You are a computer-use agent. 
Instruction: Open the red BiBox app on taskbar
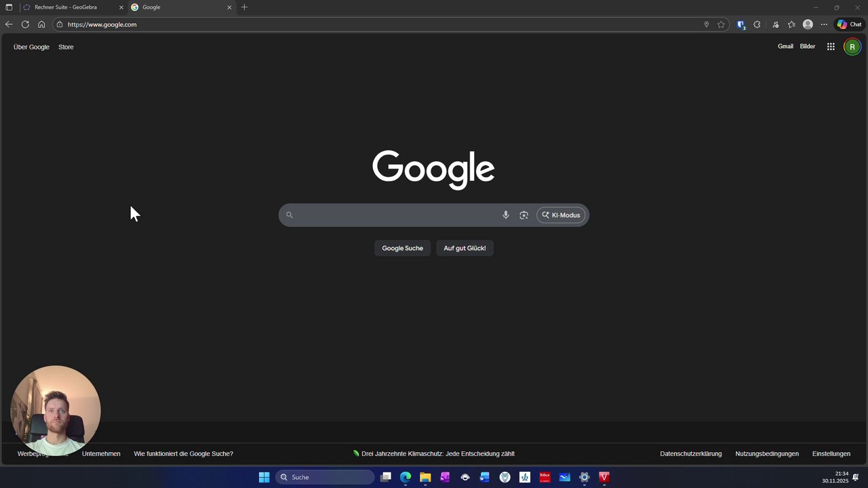click(545, 477)
